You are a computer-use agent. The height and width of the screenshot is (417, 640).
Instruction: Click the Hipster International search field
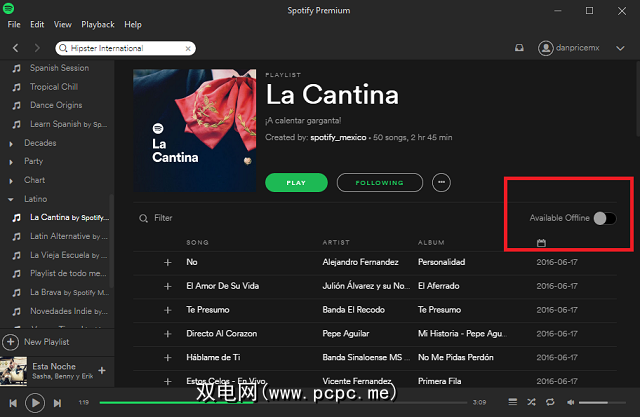(x=125, y=48)
